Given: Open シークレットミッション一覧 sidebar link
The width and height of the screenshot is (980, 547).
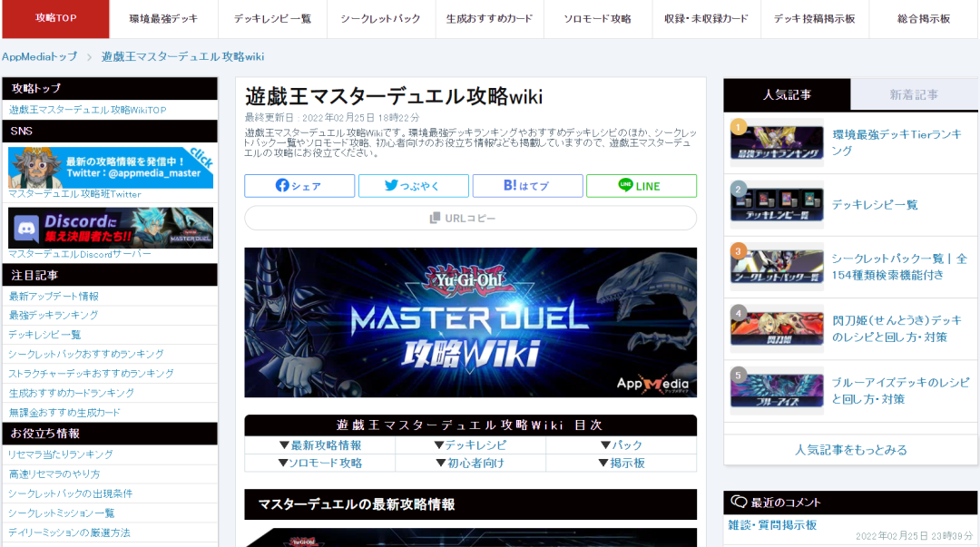Looking at the screenshot, I should click(x=62, y=513).
